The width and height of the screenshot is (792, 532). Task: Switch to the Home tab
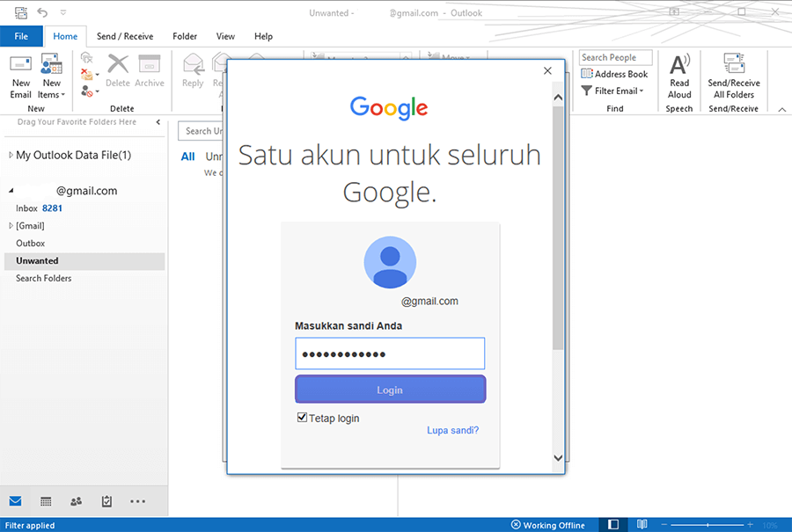tap(65, 36)
